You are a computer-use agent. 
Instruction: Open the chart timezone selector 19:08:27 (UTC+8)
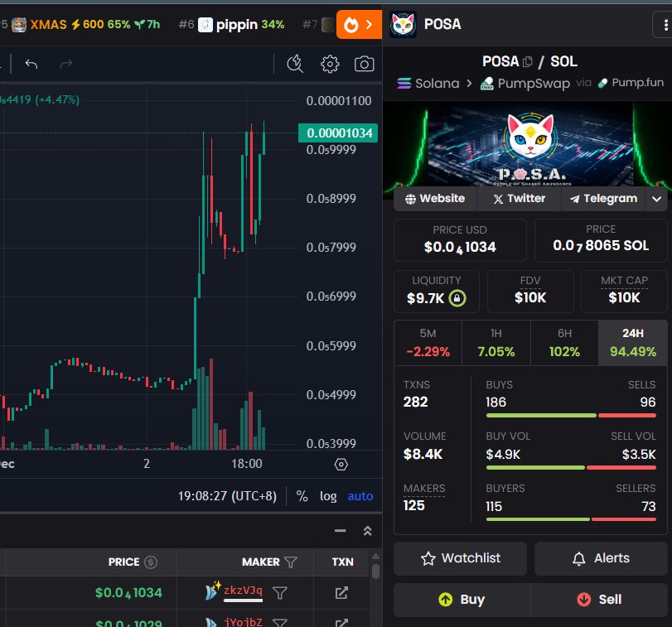click(x=227, y=496)
